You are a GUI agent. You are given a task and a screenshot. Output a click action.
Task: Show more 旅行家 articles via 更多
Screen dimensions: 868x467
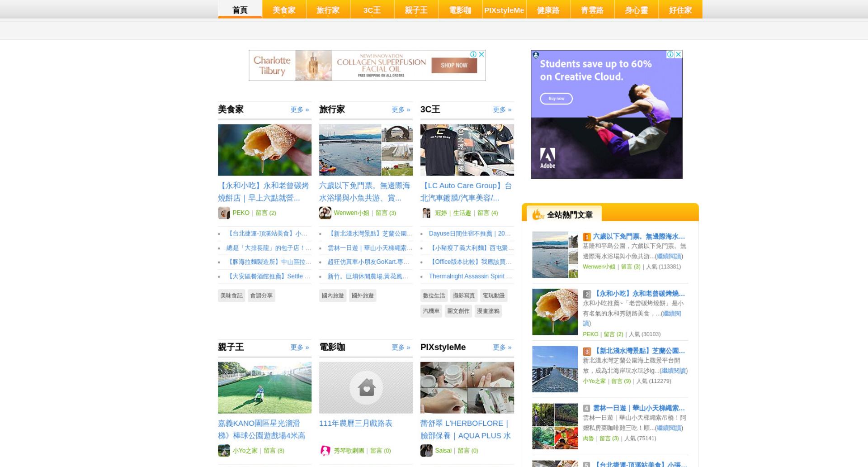click(401, 110)
